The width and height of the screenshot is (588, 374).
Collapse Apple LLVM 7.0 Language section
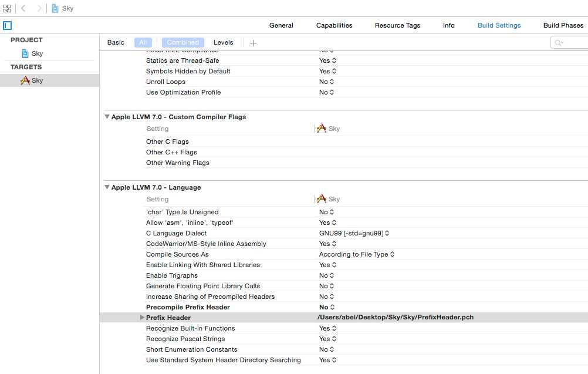[107, 187]
